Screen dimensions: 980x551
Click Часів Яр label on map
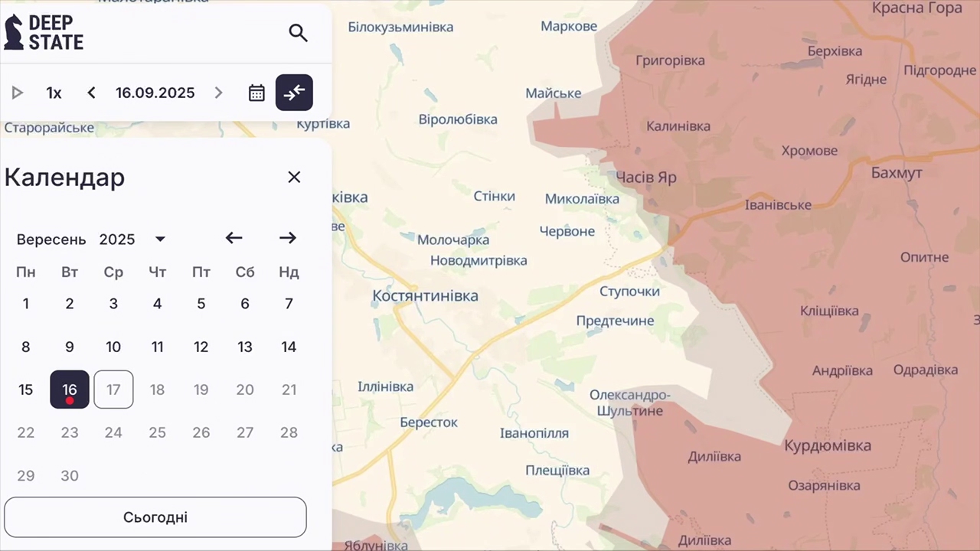[647, 178]
